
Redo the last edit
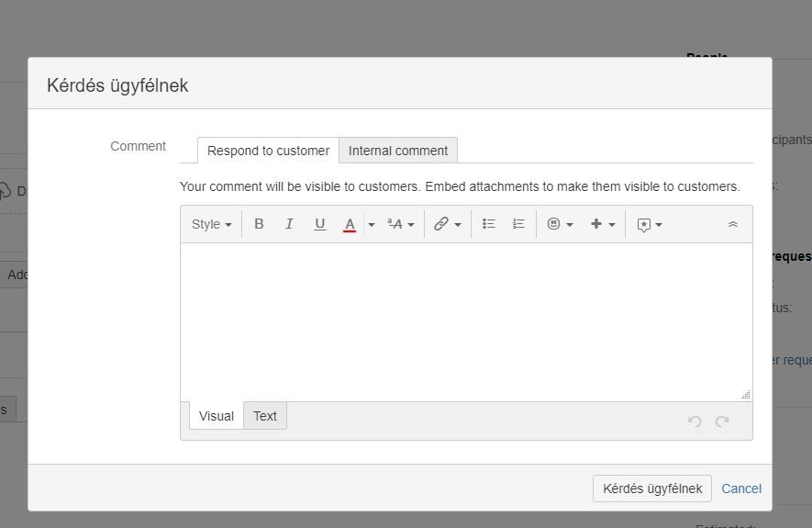[x=722, y=421]
